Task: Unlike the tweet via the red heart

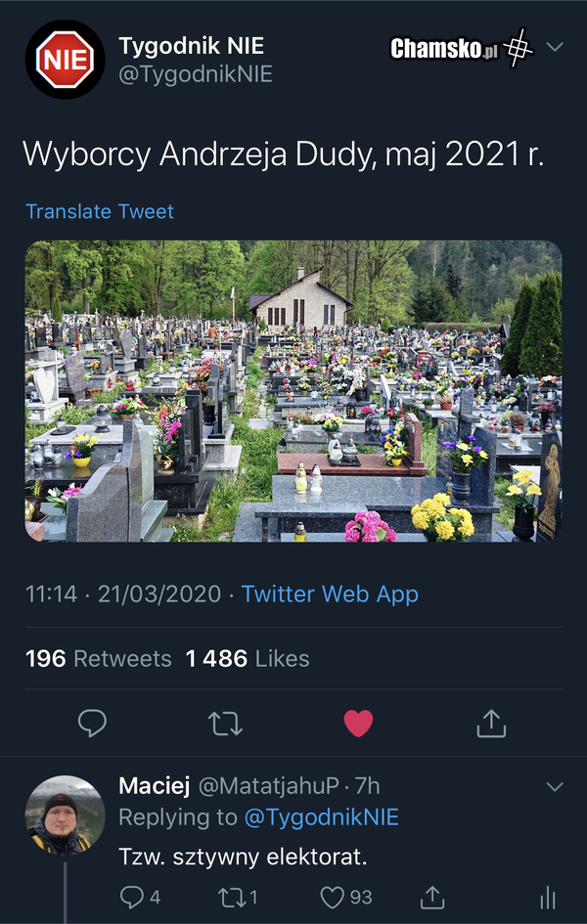Action: click(x=358, y=723)
